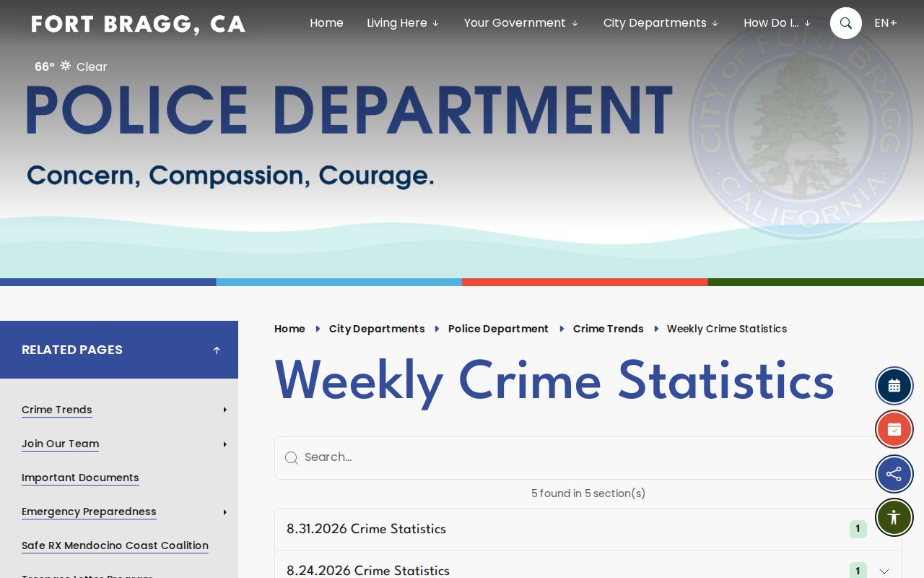Click the 66° Clear weather text
924x578 pixels.
(71, 66)
